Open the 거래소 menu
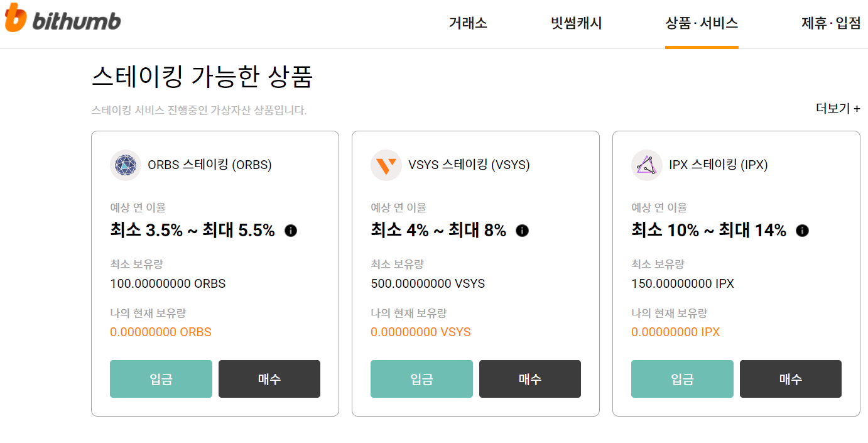This screenshot has height=443, width=868. [x=468, y=24]
